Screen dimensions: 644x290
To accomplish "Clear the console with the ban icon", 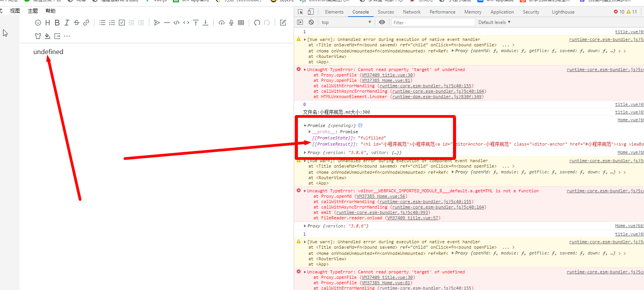I will (x=311, y=22).
